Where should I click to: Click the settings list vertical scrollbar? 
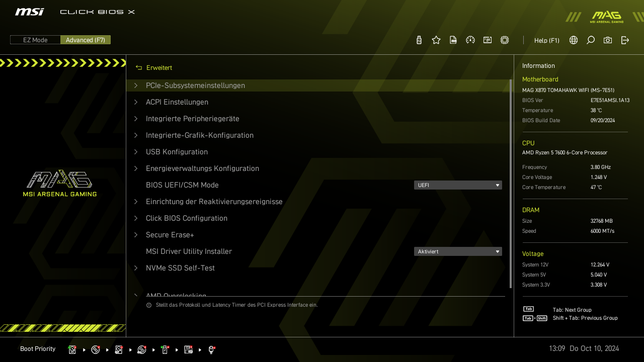point(511,184)
